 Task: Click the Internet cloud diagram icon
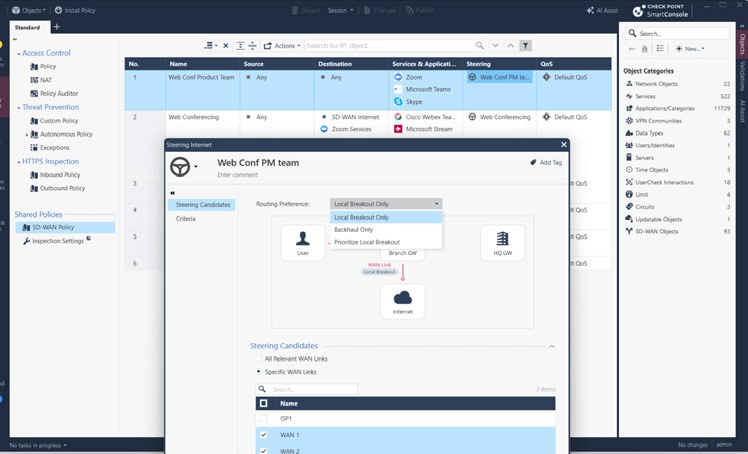click(x=403, y=301)
